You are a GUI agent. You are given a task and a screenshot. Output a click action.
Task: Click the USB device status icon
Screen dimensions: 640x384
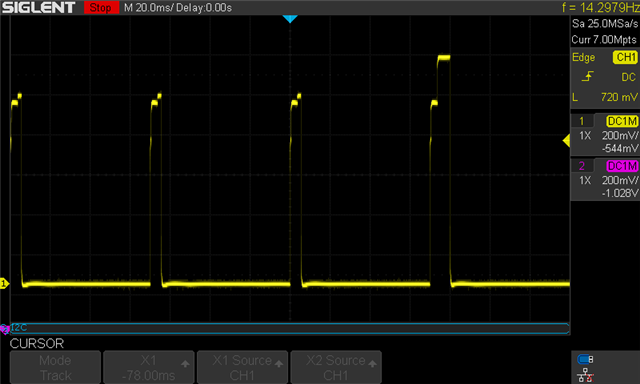tap(585, 359)
